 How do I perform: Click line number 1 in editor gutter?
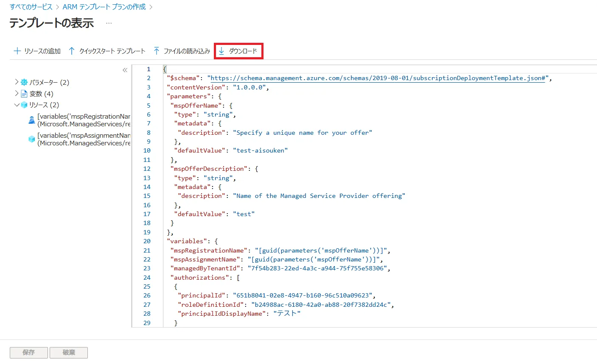pyautogui.click(x=149, y=69)
